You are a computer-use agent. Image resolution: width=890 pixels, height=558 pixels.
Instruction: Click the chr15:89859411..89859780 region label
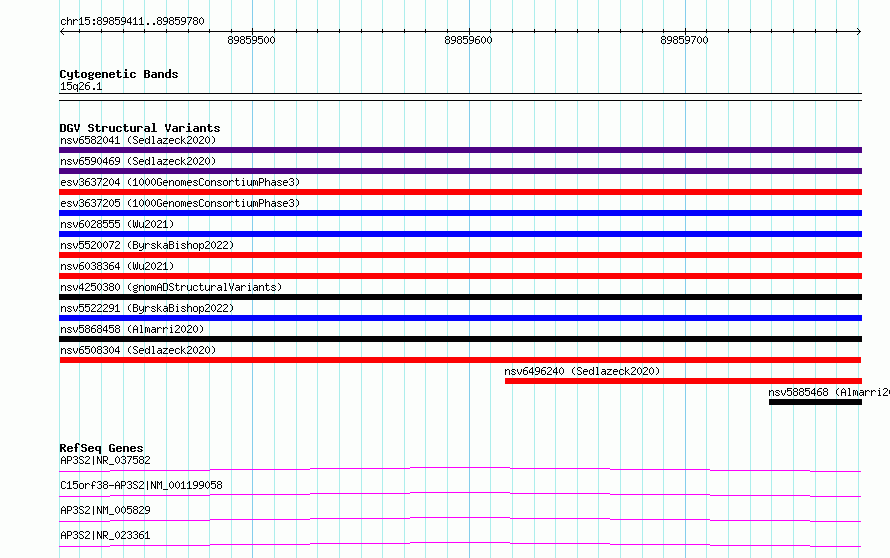tap(132, 21)
